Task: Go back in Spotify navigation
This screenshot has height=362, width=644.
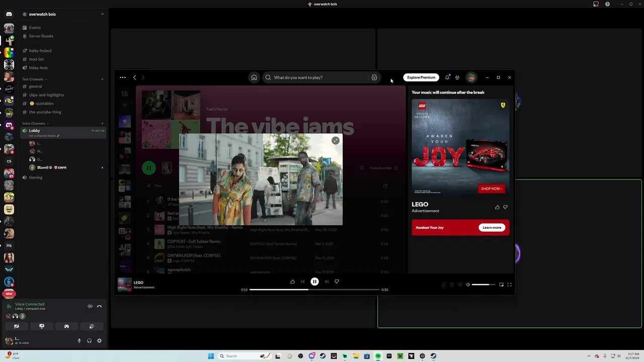Action: (134, 77)
